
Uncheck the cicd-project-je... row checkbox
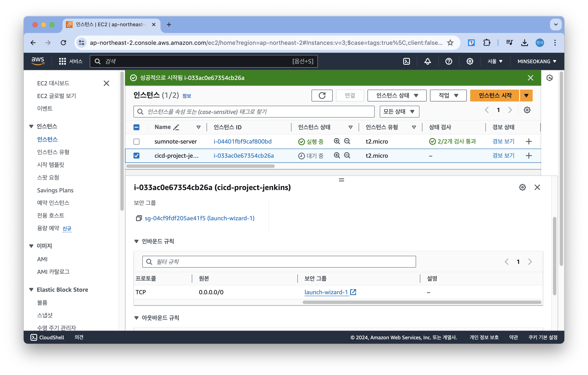(136, 156)
